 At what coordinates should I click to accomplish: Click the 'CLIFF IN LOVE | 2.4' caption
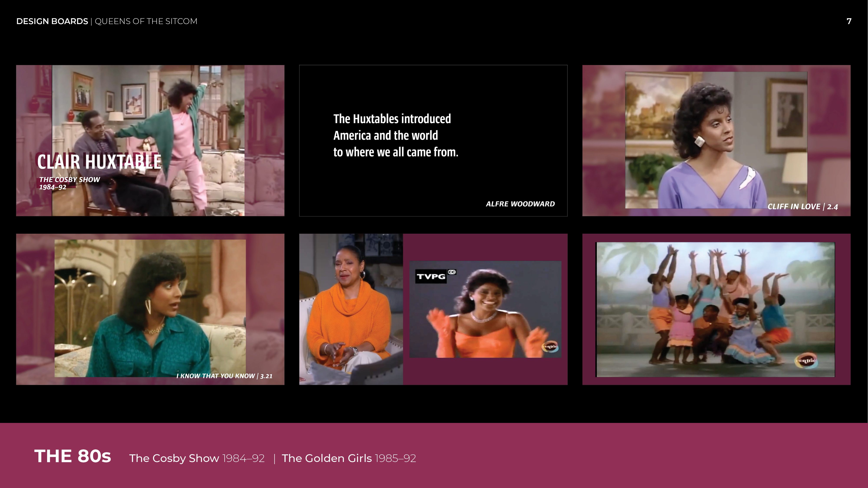point(803,206)
